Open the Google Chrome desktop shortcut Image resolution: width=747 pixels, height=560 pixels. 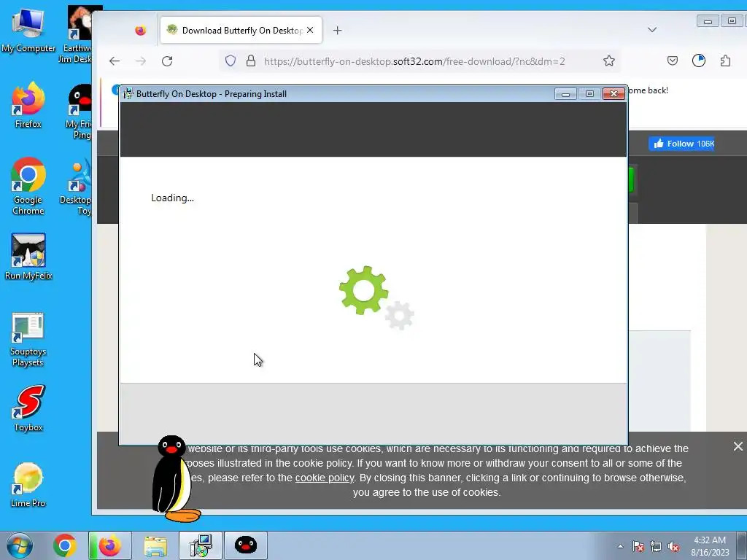pyautogui.click(x=28, y=186)
